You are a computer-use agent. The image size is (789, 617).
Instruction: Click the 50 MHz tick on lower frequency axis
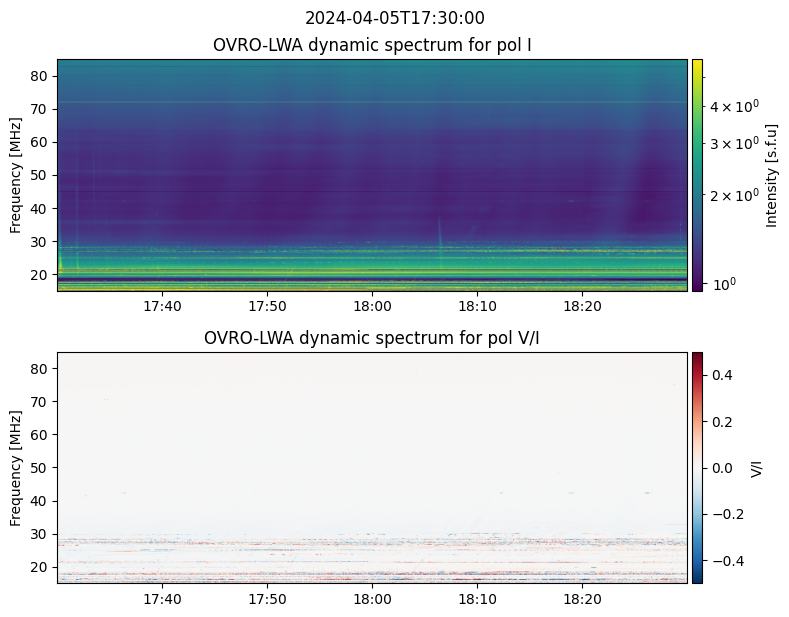pos(38,467)
